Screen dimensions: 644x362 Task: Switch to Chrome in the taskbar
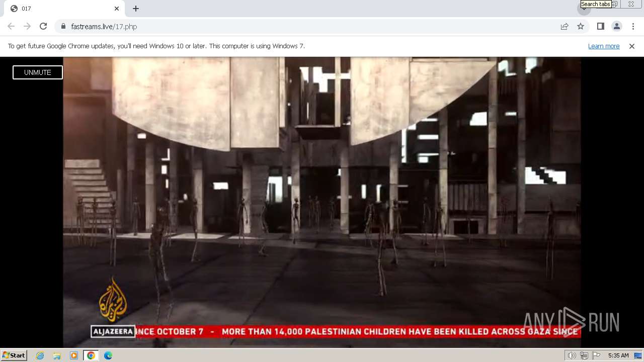(91, 355)
